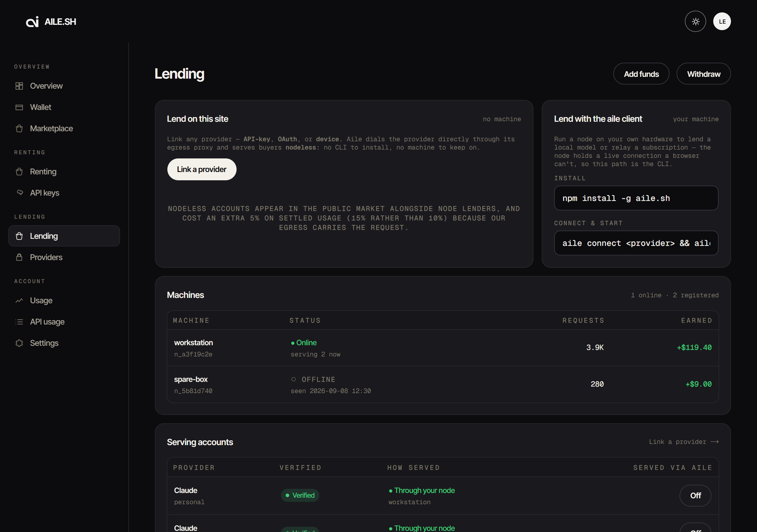Click the npm install command box
The width and height of the screenshot is (757, 532).
636,198
